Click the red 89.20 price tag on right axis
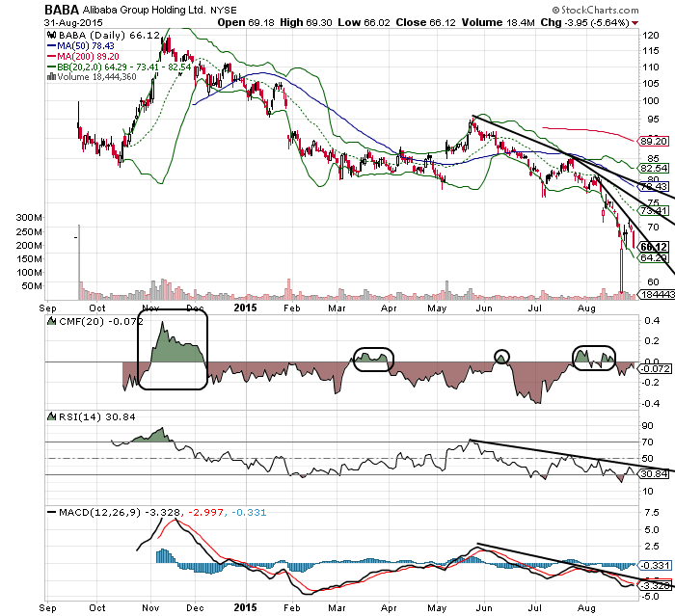Image resolution: width=675 pixels, height=616 pixels. pos(654,141)
